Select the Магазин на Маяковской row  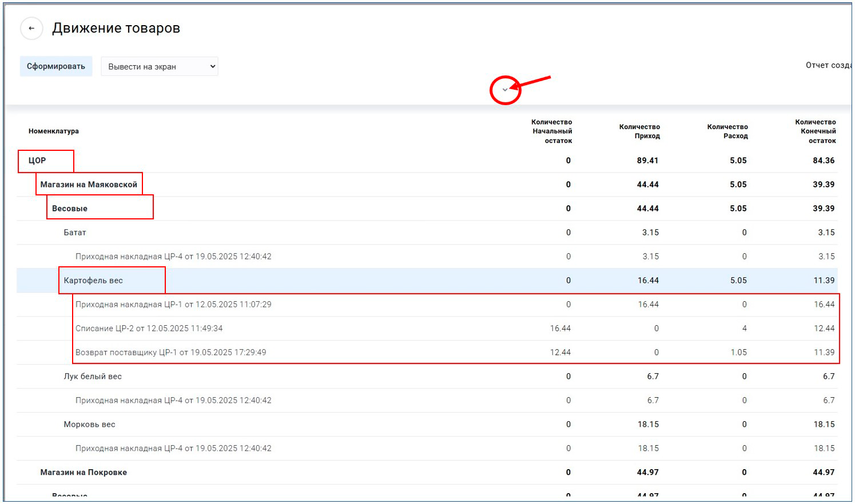89,185
